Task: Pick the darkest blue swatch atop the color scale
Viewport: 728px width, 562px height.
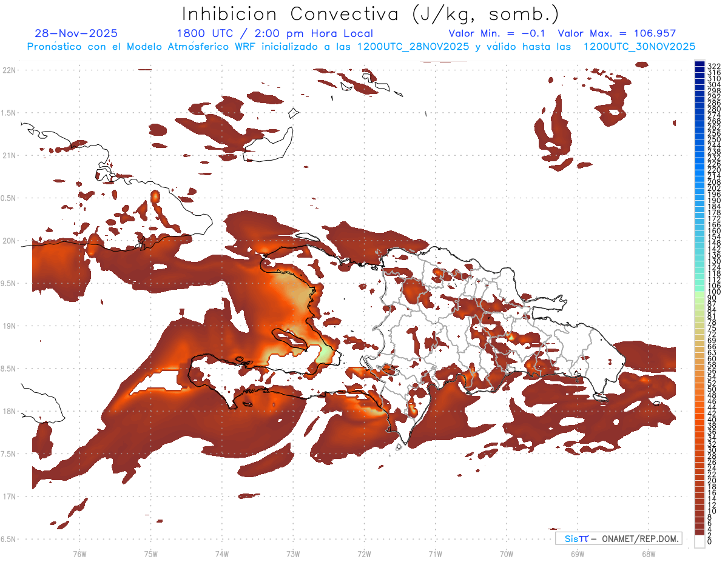Action: (x=699, y=64)
